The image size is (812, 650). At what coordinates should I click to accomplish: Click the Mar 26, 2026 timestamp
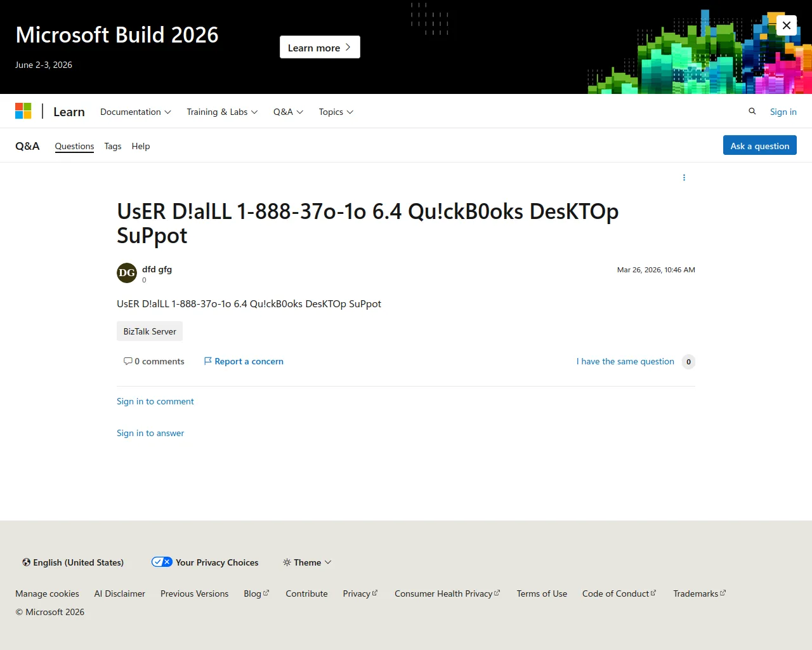(656, 270)
